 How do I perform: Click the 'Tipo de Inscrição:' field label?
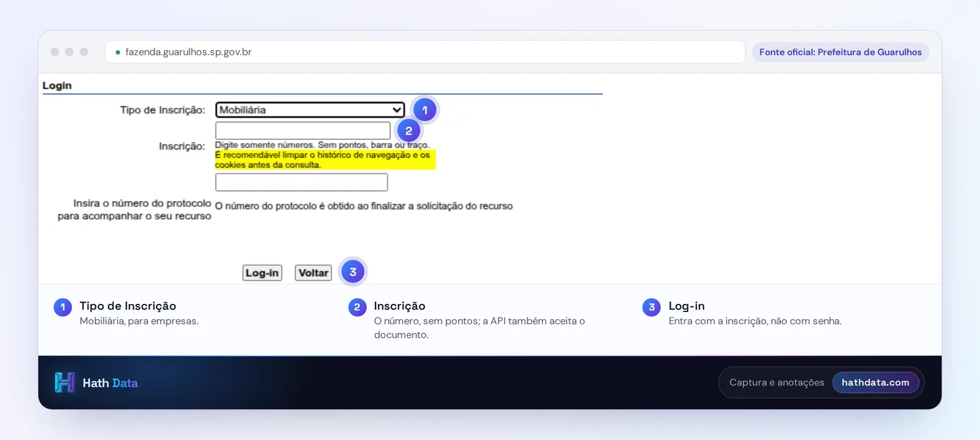tap(162, 110)
